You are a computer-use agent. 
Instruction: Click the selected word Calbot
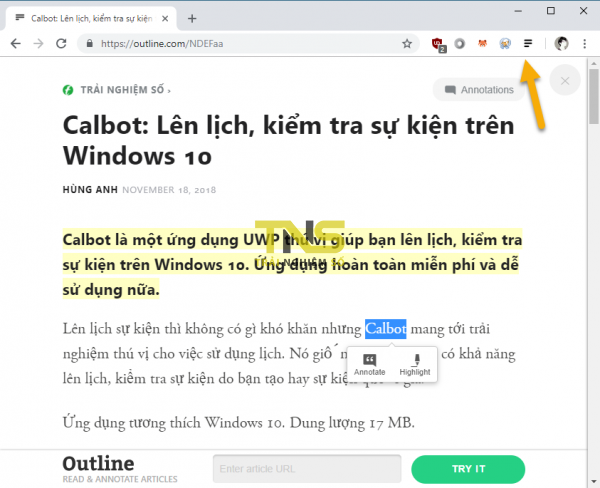pyautogui.click(x=385, y=329)
